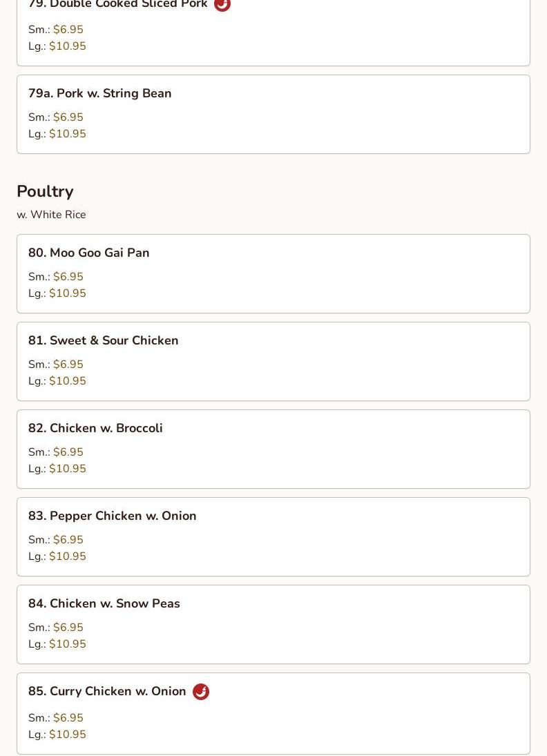This screenshot has height=756, width=547.
Task: Click the small price of Pork w. String Bean
Action: pos(68,117)
